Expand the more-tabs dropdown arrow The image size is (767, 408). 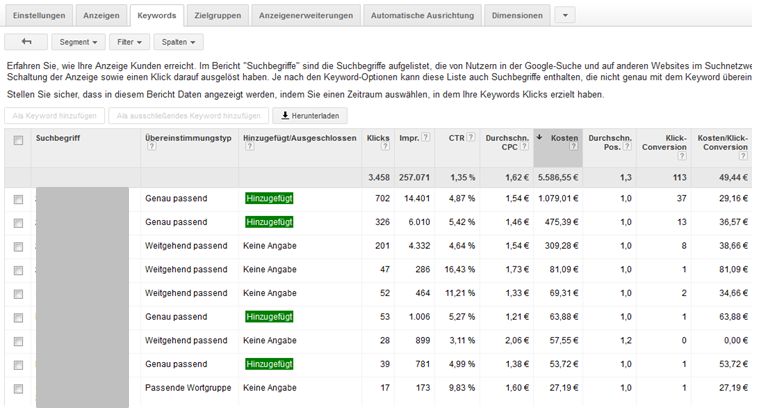point(565,15)
